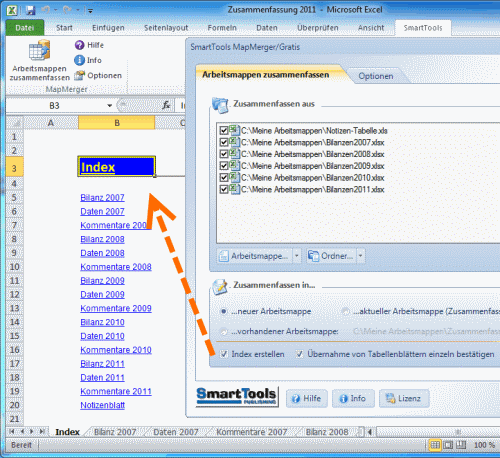Switch to the Seitenlayout ribbon tab
500x458 pixels.
166,28
